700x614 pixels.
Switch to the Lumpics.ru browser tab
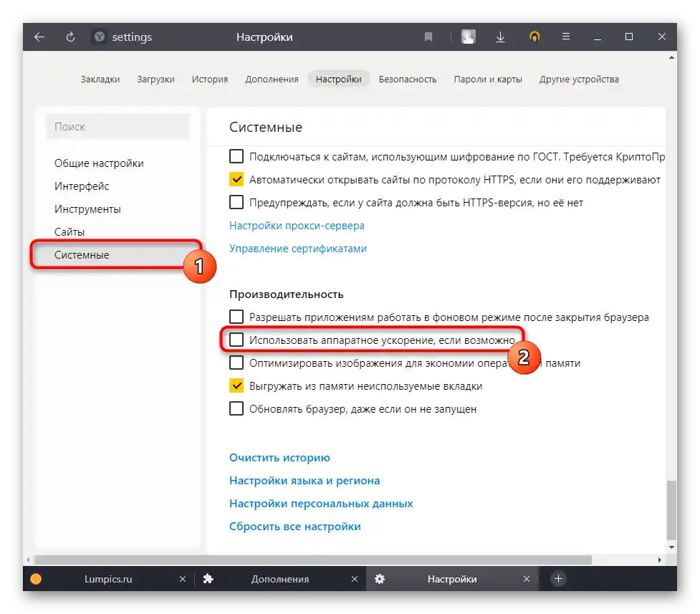tap(108, 579)
